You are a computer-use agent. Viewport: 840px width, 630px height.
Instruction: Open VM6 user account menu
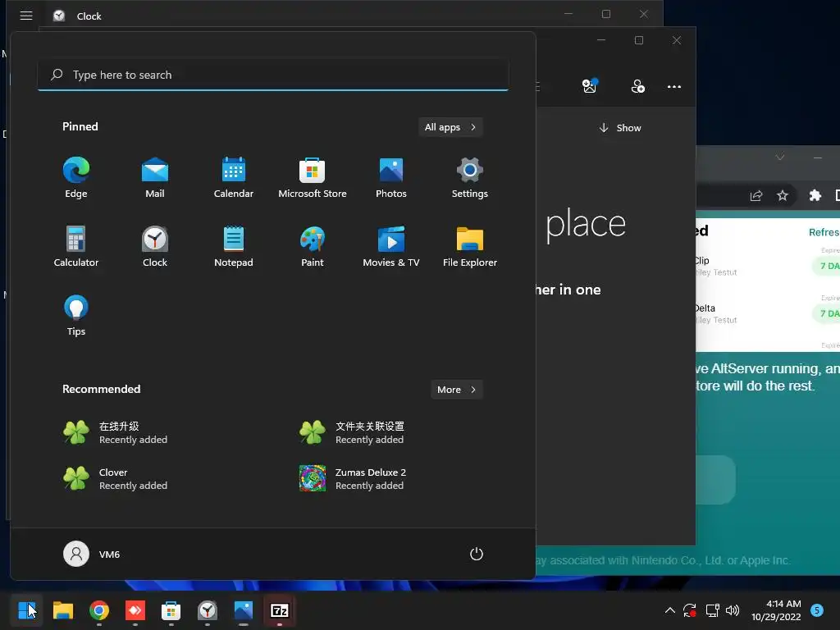(x=92, y=554)
